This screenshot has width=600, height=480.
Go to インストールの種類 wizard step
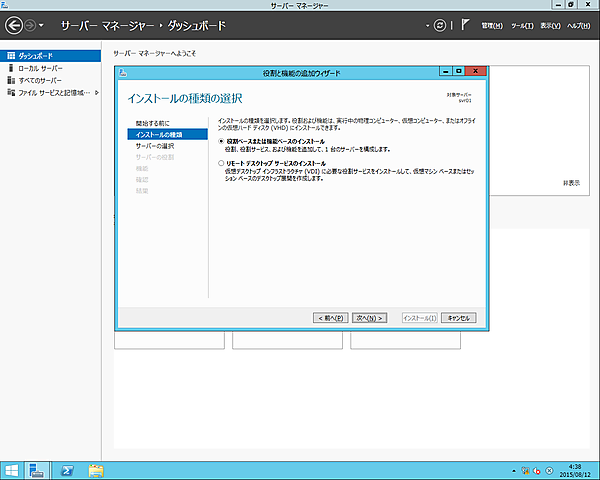[x=168, y=134]
